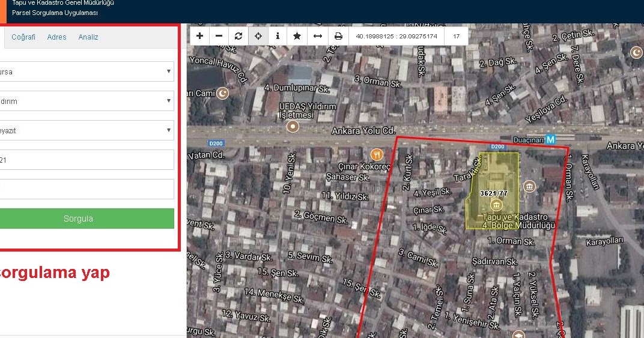
Task: Zoom in the map with the plus icon
Action: point(199,36)
